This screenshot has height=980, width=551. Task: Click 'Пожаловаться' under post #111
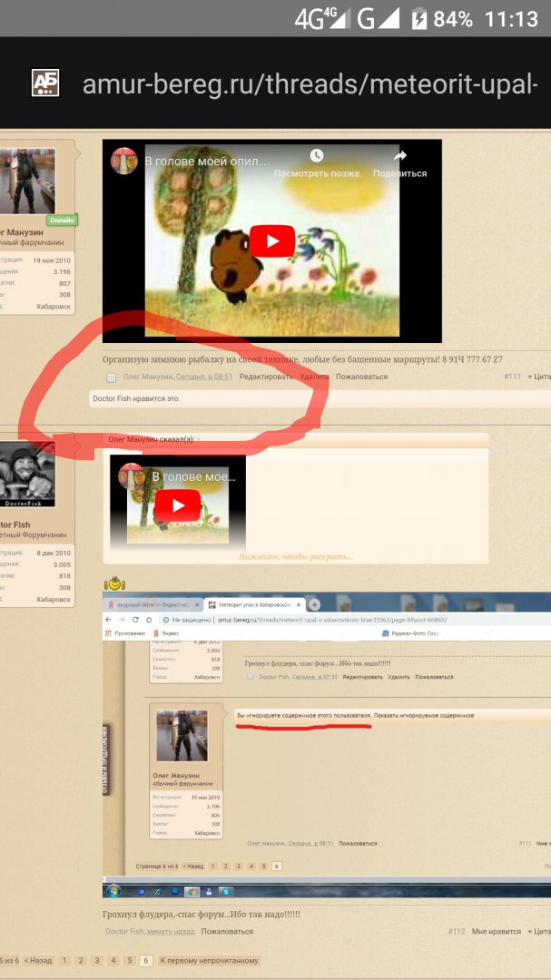(361, 377)
